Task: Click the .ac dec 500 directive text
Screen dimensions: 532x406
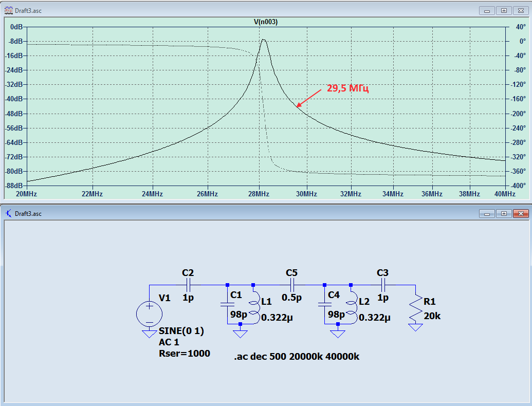Action: 297,357
